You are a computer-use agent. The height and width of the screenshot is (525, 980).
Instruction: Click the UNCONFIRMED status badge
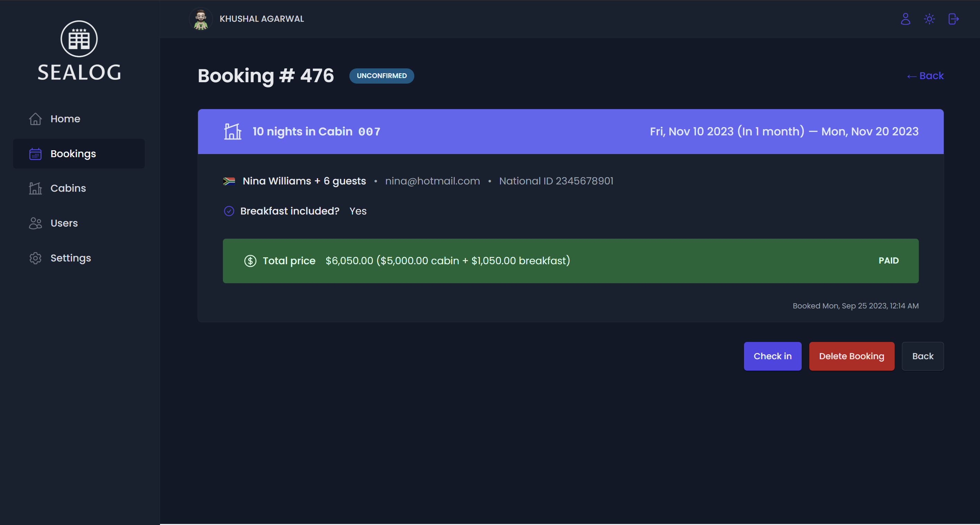pos(381,76)
